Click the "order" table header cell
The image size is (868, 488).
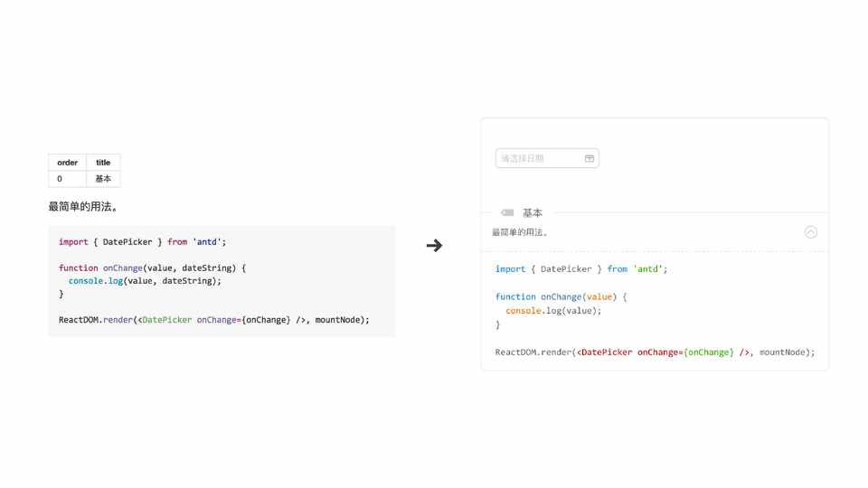(68, 163)
